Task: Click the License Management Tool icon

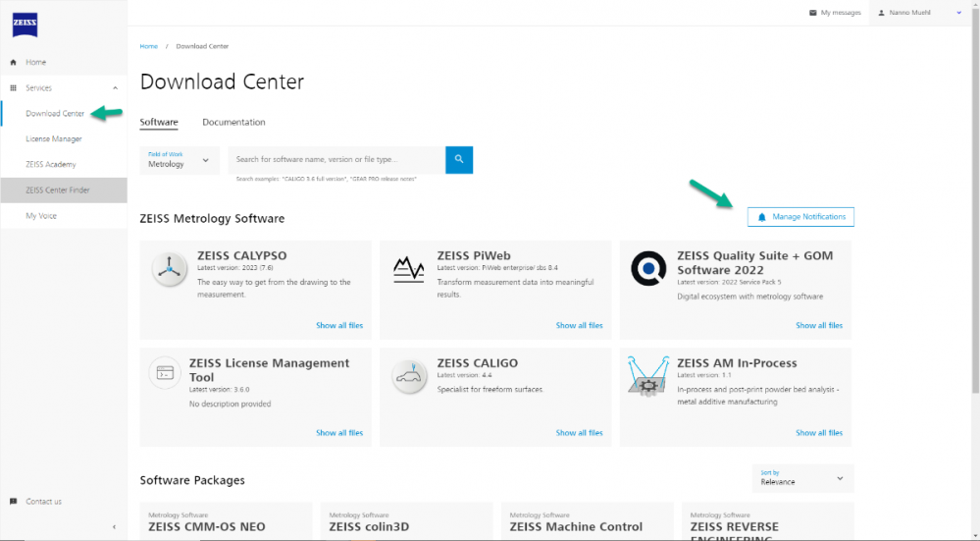Action: coord(166,374)
